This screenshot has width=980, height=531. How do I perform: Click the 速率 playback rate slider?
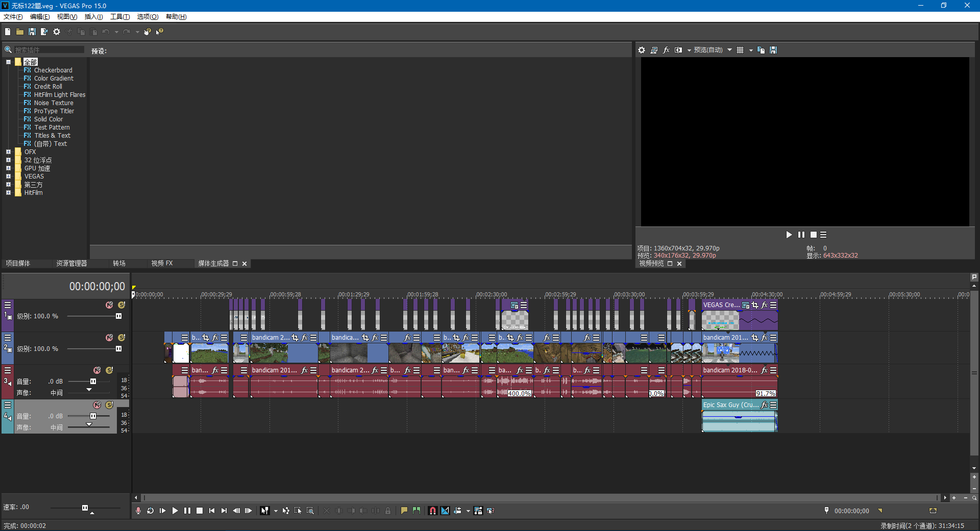click(x=85, y=508)
